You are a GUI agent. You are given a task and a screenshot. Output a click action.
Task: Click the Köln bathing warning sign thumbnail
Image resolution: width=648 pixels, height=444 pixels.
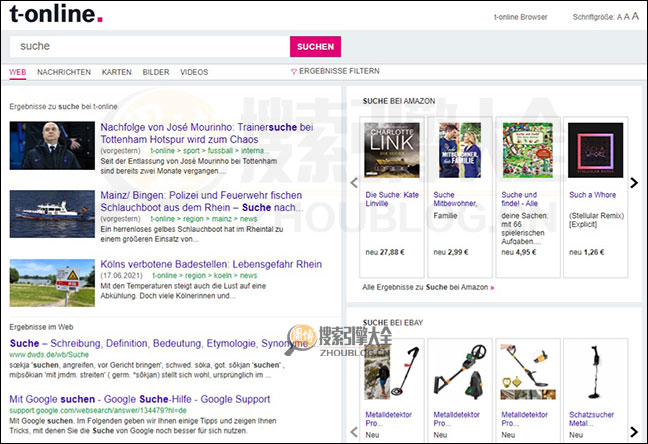tap(52, 283)
